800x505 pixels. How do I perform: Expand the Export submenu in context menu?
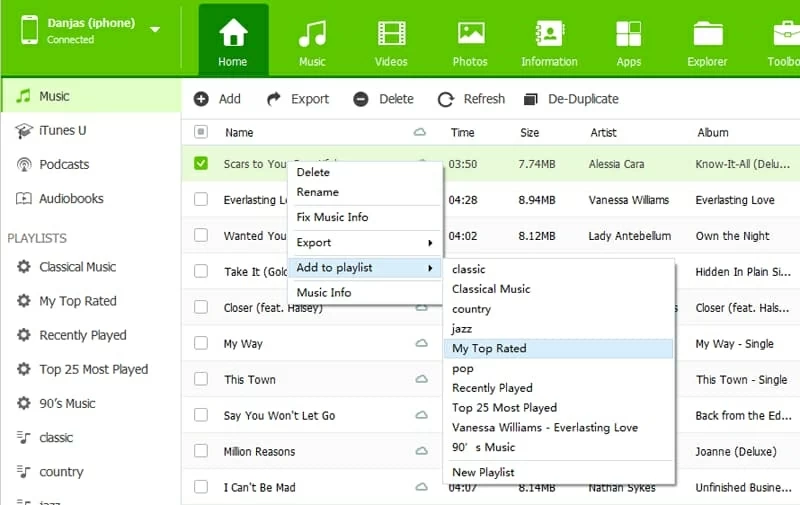pyautogui.click(x=365, y=243)
